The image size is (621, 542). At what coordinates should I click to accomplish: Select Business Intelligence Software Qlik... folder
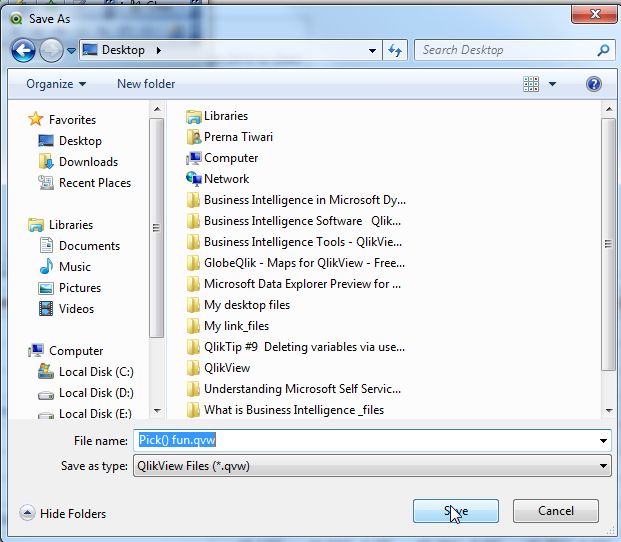[x=293, y=221]
